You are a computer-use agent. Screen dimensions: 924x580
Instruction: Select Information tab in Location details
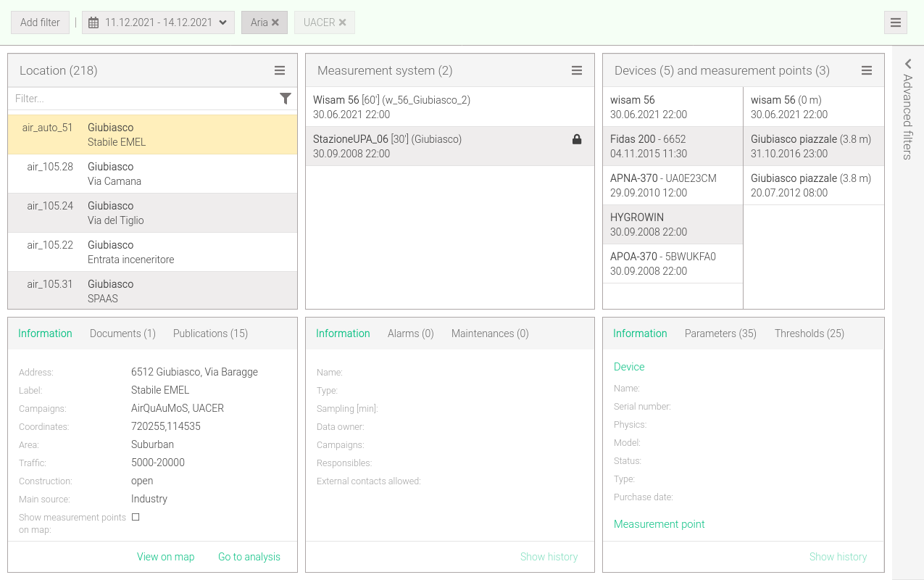(x=45, y=333)
